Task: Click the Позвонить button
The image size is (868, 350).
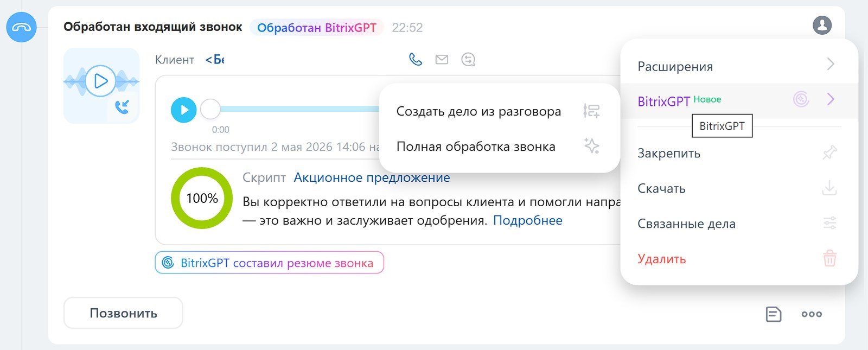Action: (x=123, y=313)
